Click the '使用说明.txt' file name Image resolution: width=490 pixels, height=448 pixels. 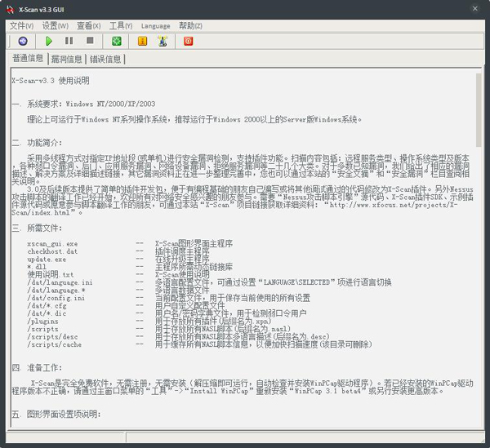tap(51, 275)
